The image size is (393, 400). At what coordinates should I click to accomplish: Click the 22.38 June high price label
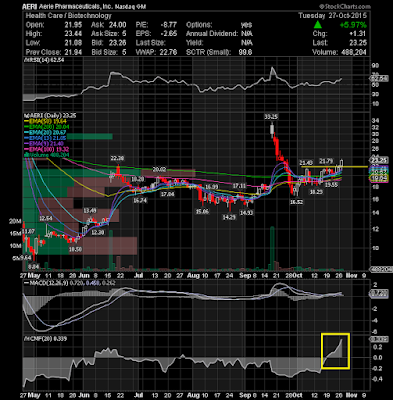[117, 158]
